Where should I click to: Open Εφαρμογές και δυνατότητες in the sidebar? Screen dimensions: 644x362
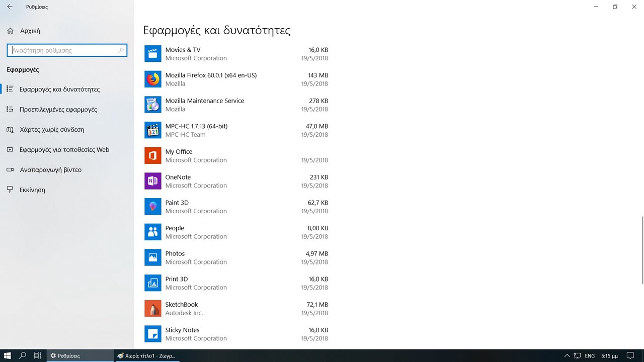(x=67, y=89)
